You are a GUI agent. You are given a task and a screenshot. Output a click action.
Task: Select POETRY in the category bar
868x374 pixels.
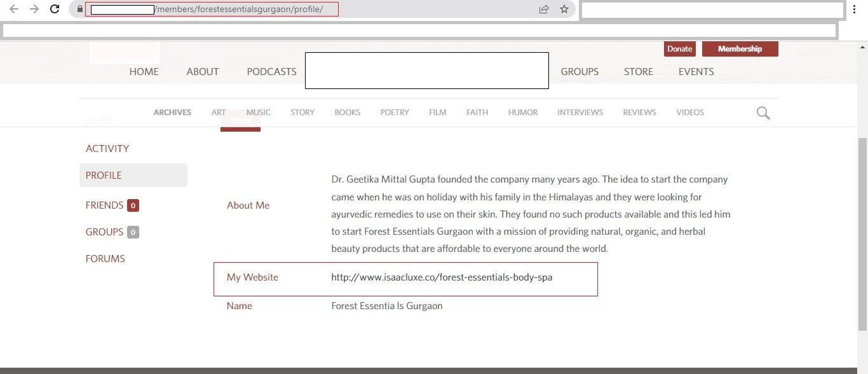pos(395,113)
